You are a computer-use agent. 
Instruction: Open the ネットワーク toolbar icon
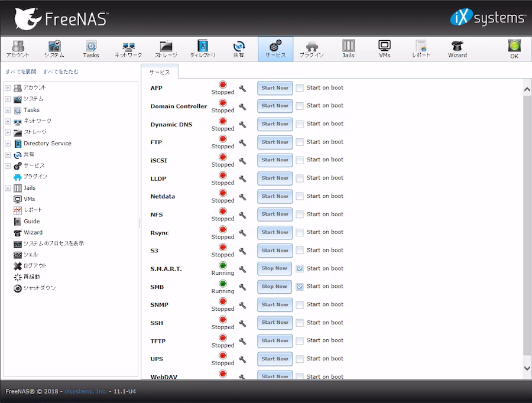point(128,49)
